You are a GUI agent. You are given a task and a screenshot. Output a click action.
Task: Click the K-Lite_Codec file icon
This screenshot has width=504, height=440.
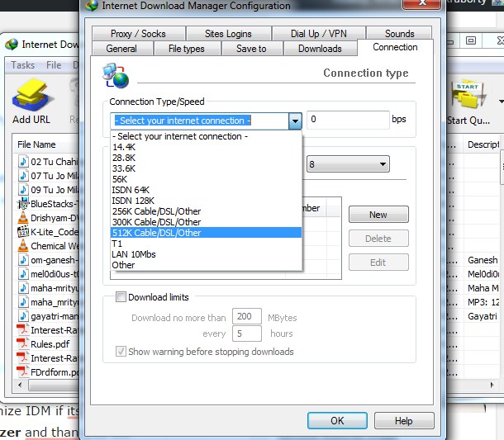[x=23, y=232]
